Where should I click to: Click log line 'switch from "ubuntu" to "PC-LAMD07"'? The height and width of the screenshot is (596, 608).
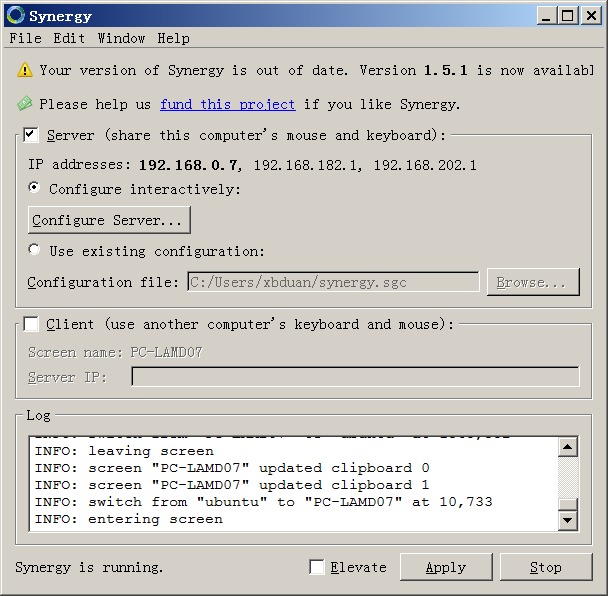264,502
